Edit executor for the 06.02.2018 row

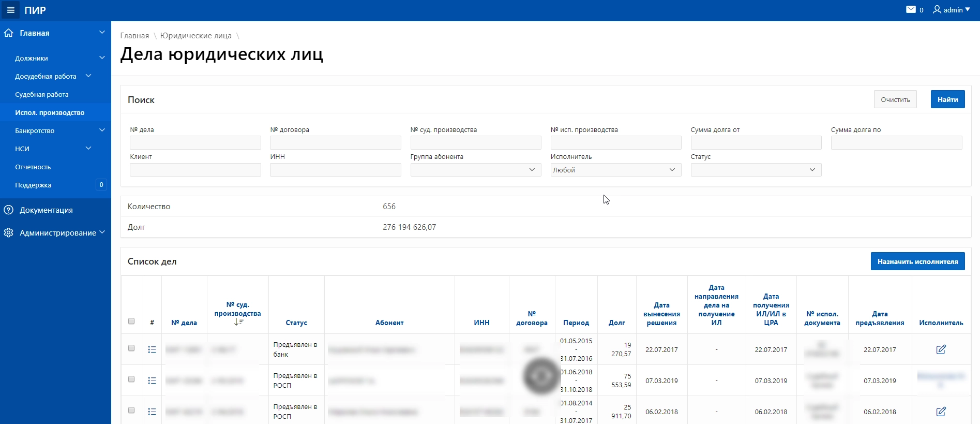tap(941, 412)
